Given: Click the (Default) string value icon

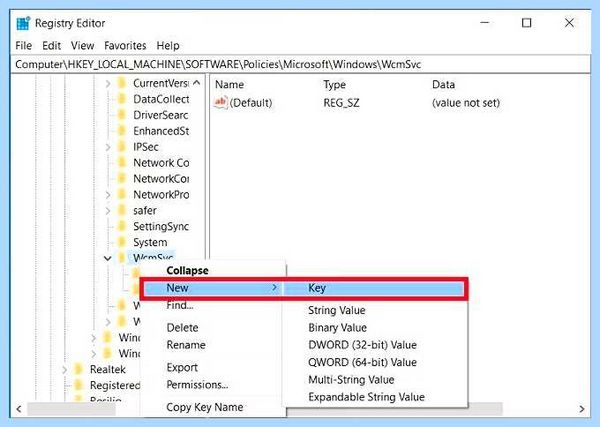Looking at the screenshot, I should [x=221, y=103].
